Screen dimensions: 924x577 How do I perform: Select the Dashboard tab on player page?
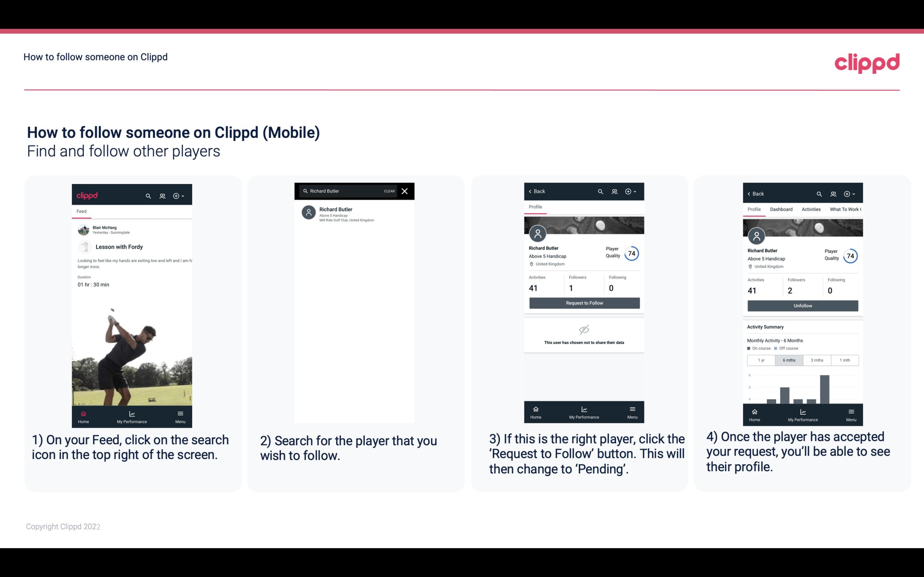[781, 209]
